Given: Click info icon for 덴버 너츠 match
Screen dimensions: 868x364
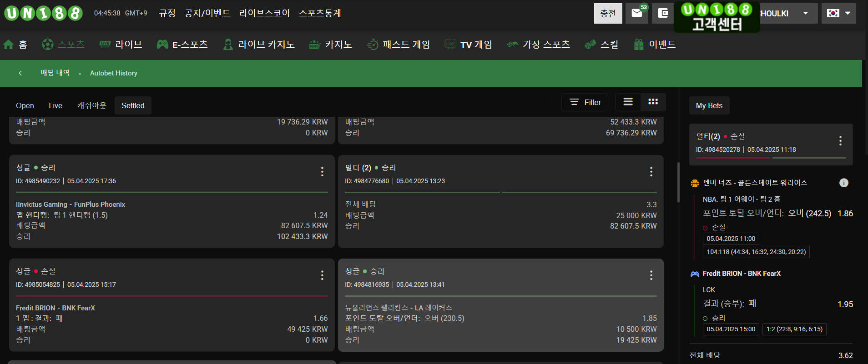Looking at the screenshot, I should pos(844,183).
